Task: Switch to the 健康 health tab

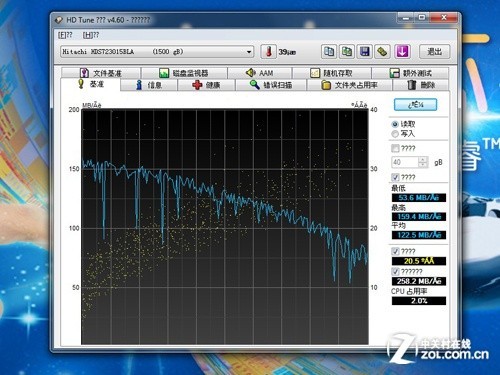Action: (206, 85)
